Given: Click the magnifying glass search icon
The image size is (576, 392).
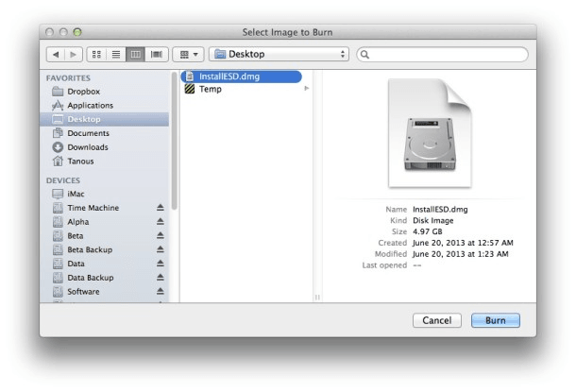Looking at the screenshot, I should (364, 55).
